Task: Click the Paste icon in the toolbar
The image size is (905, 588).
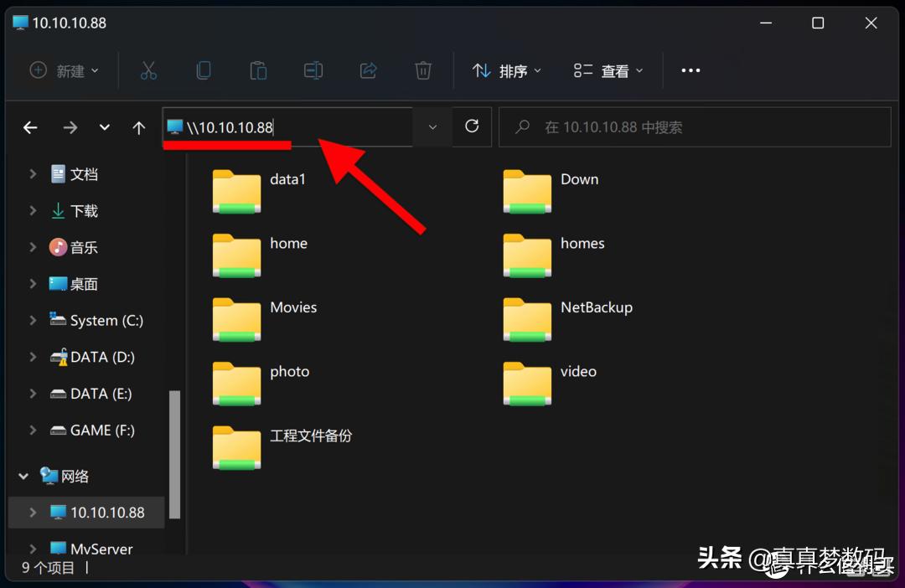Action: [258, 70]
